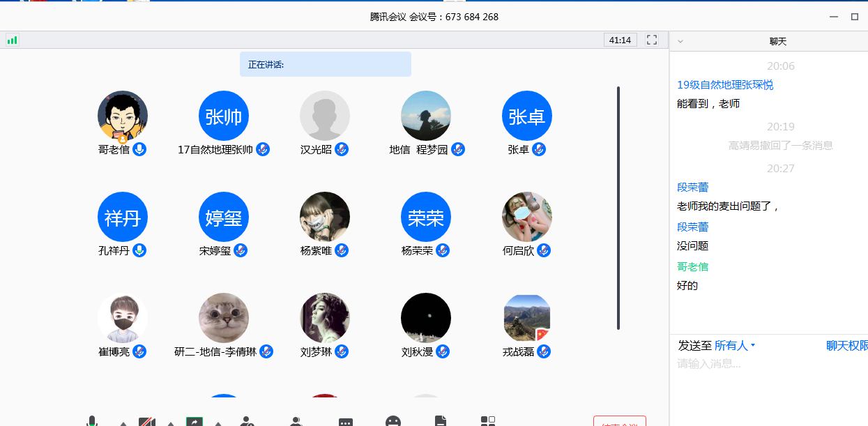Start screen sharing with the green share icon
This screenshot has width=868, height=426.
coord(194,421)
